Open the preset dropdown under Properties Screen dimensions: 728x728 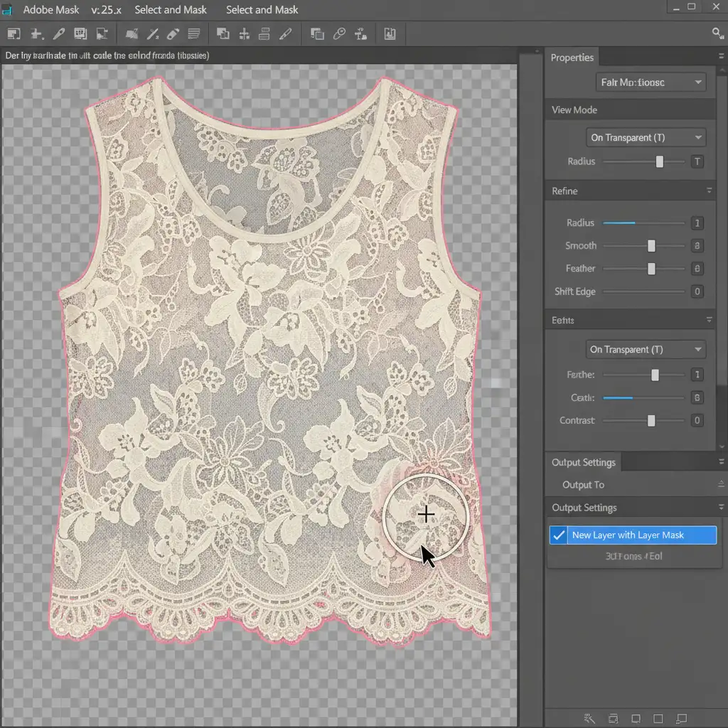point(650,82)
